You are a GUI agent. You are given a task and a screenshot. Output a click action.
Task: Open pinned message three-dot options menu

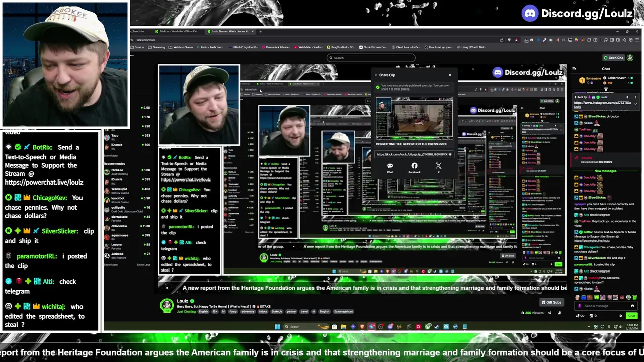635,97
